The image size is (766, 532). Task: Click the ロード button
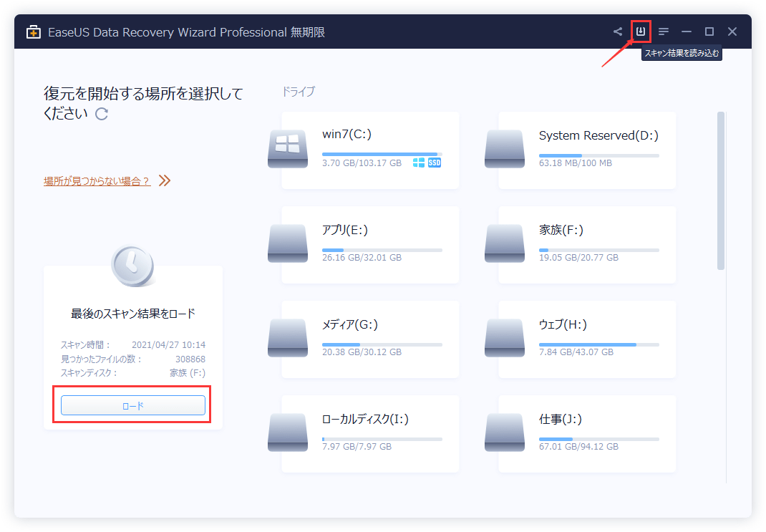click(x=133, y=405)
